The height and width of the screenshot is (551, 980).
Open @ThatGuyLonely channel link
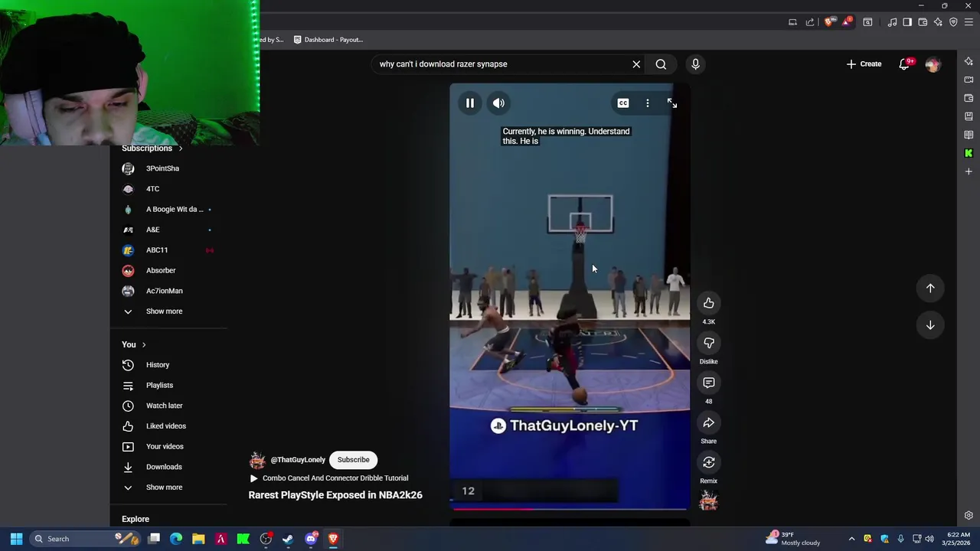(298, 460)
